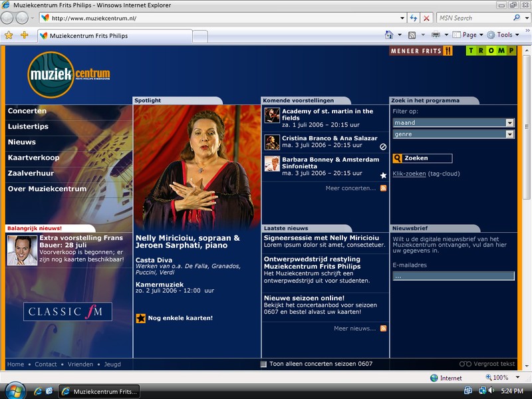The height and width of the screenshot is (399, 532).
Task: Follow the Klik-zoeken link
Action: [409, 174]
